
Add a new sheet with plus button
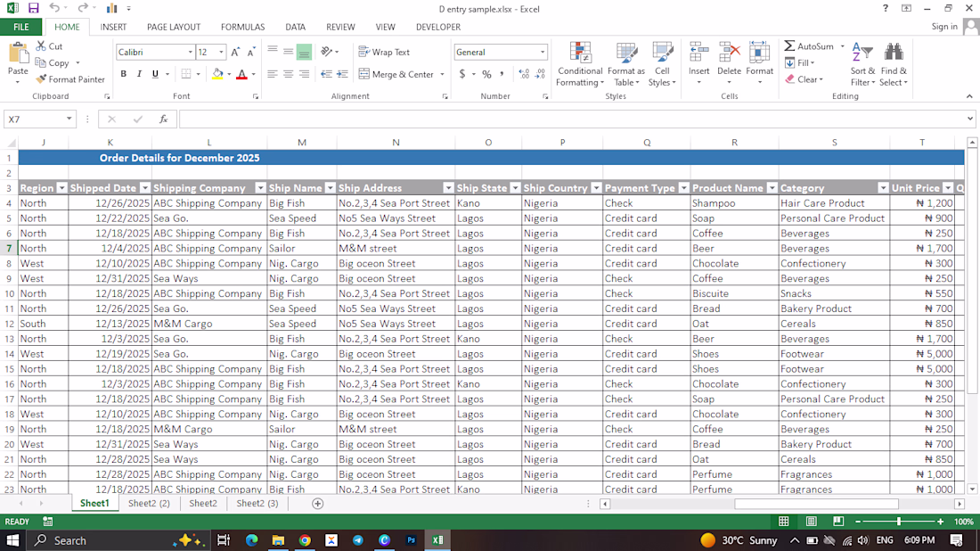[317, 504]
